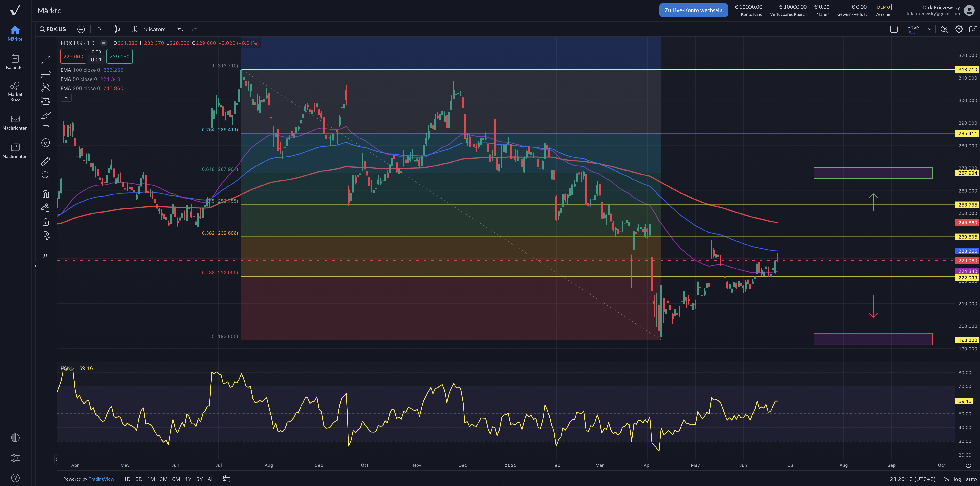Open the Market Buzz section
980x486 pixels.
(x=15, y=91)
